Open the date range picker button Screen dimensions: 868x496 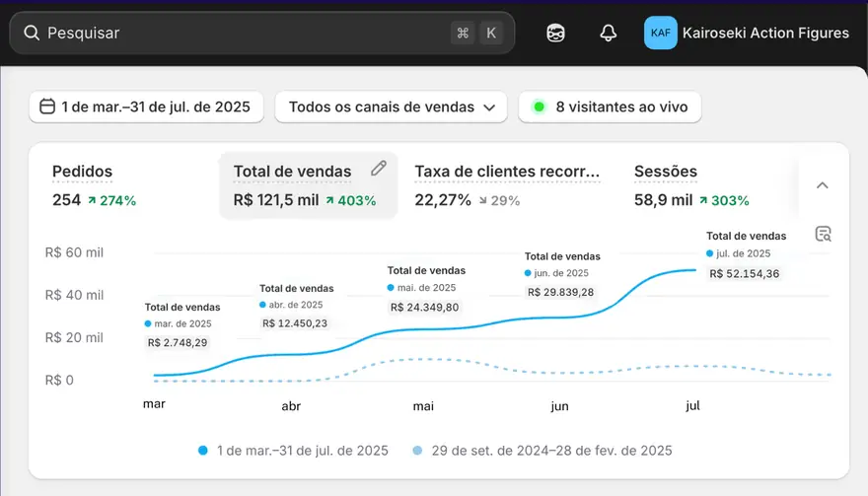pyautogui.click(x=146, y=106)
